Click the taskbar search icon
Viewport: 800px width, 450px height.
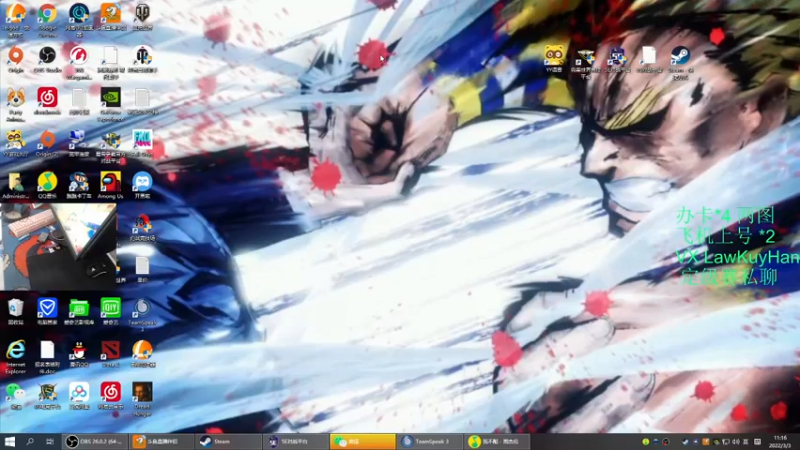[30, 441]
